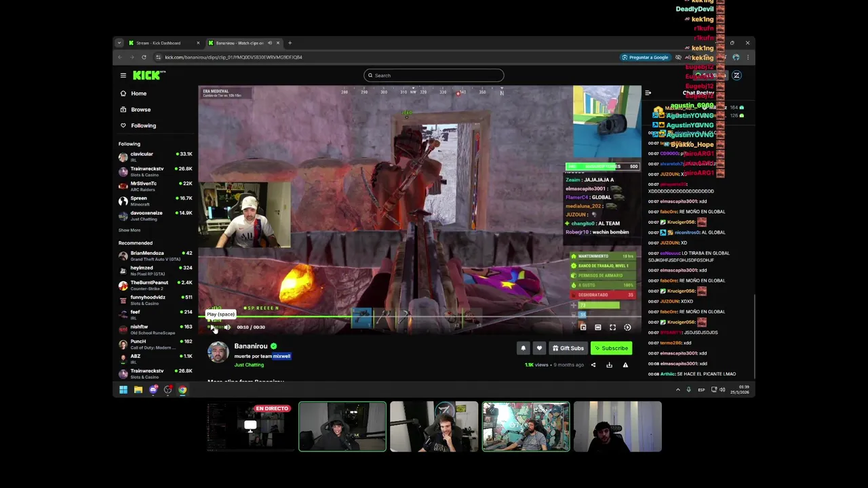Image resolution: width=868 pixels, height=488 pixels.
Task: Click Preguntar a Google in address bar
Action: coord(645,57)
